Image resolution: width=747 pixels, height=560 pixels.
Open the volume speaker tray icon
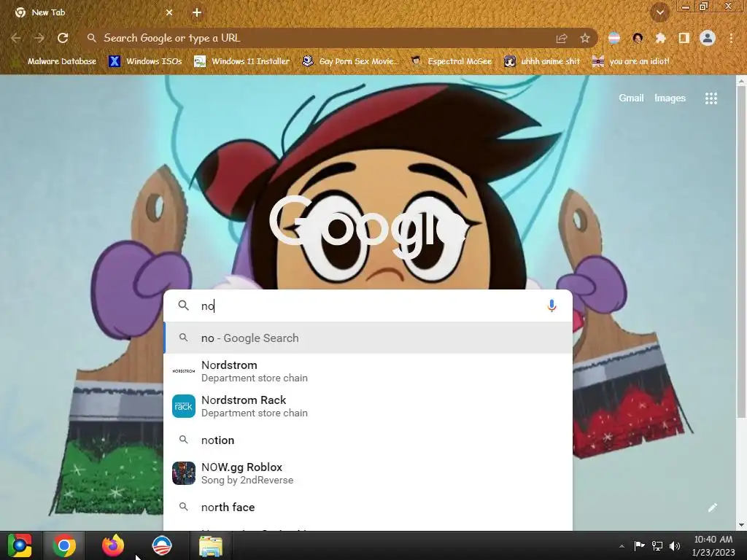click(x=675, y=545)
